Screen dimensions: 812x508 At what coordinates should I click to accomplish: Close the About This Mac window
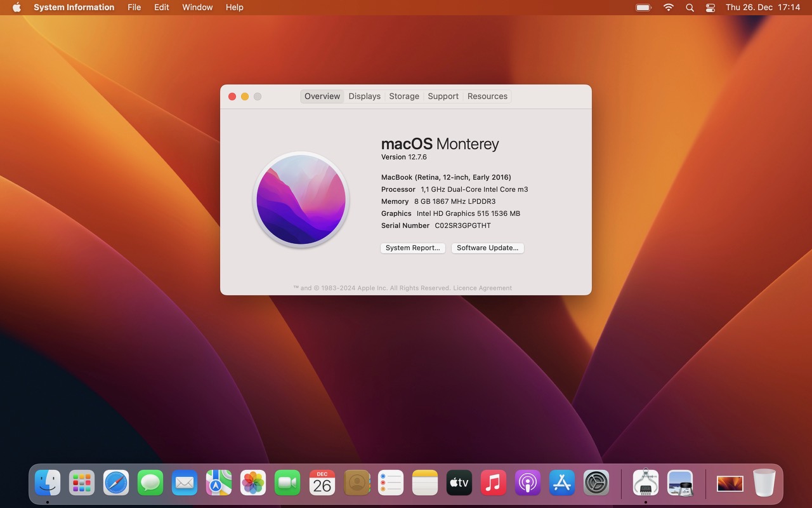click(232, 97)
